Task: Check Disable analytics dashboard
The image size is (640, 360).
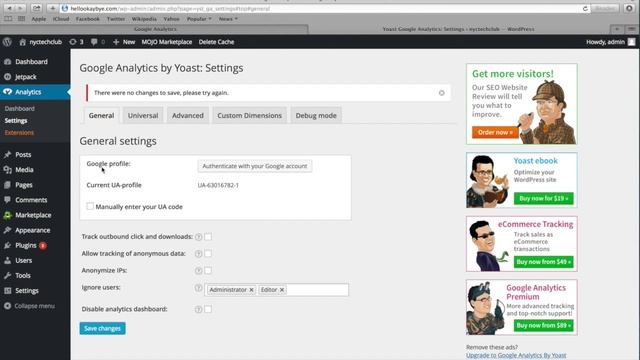Action: pos(208,309)
